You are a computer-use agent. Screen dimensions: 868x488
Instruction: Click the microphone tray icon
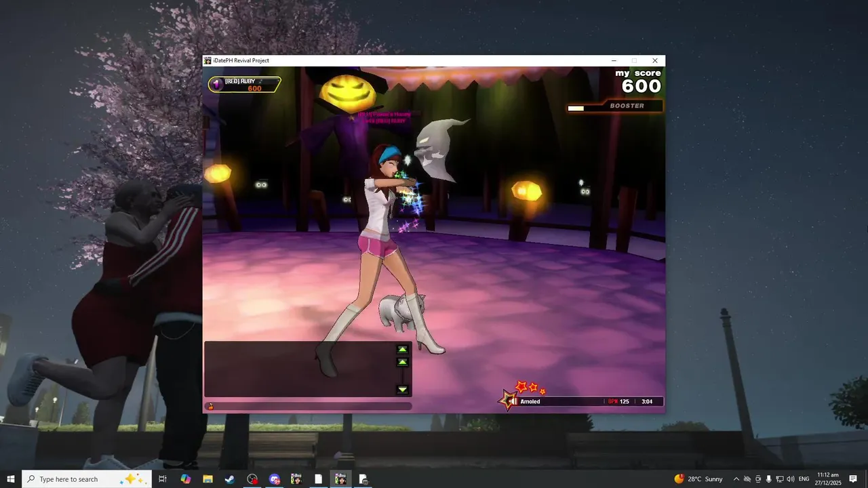(769, 479)
